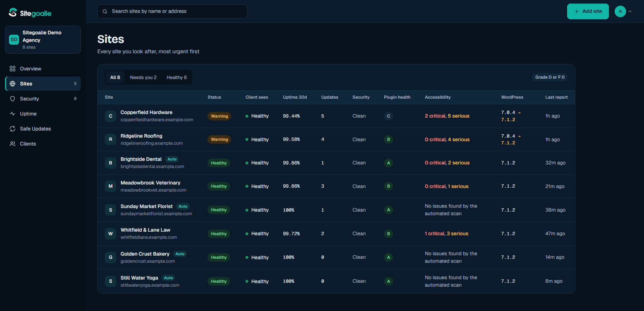
Task: Open the Sitegoalie Demo Agency switcher
Action: pyautogui.click(x=43, y=40)
